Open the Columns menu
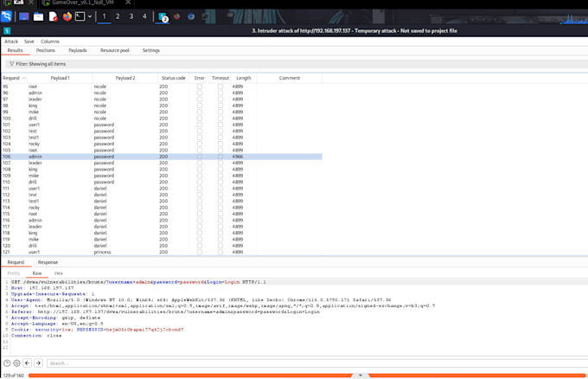The height and width of the screenshot is (379, 588). [50, 42]
